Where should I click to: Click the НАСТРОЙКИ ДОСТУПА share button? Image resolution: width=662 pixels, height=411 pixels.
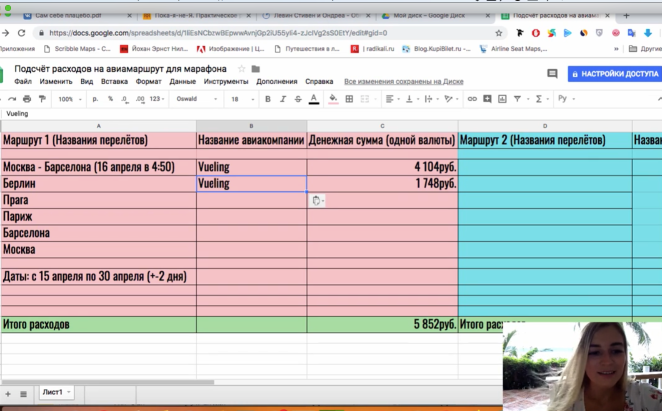pos(616,74)
